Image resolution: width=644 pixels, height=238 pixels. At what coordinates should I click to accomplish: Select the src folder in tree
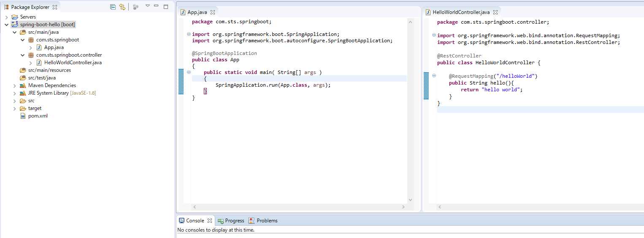[x=31, y=101]
